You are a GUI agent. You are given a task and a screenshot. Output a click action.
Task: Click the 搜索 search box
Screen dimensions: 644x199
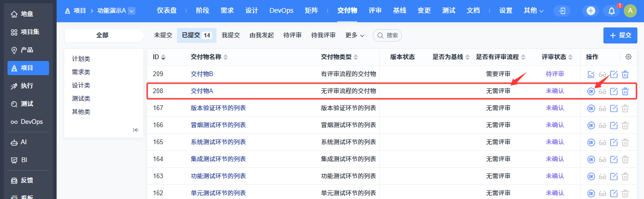point(387,35)
